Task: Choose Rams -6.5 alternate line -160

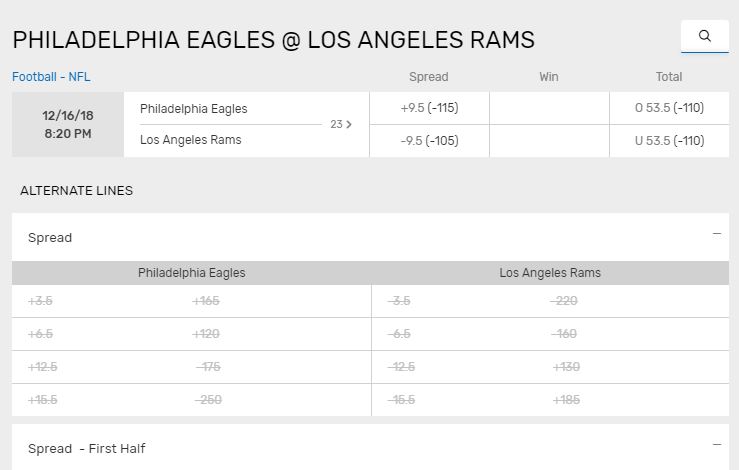Action: point(550,334)
